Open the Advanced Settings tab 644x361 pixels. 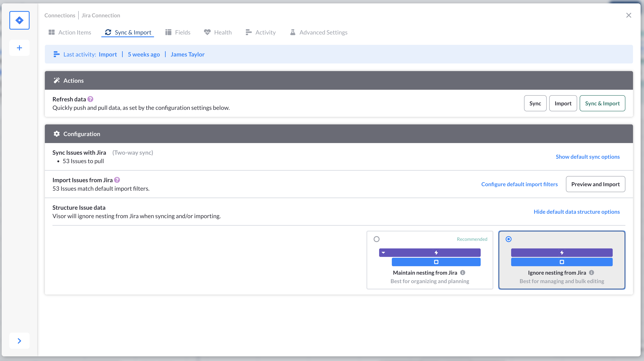coord(318,32)
